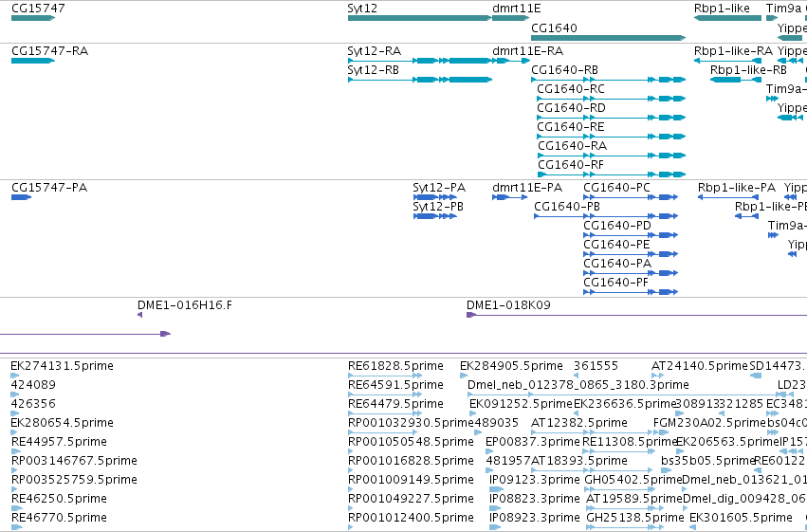Select transcript label CG1640-RE
The image size is (807, 532).
(570, 128)
